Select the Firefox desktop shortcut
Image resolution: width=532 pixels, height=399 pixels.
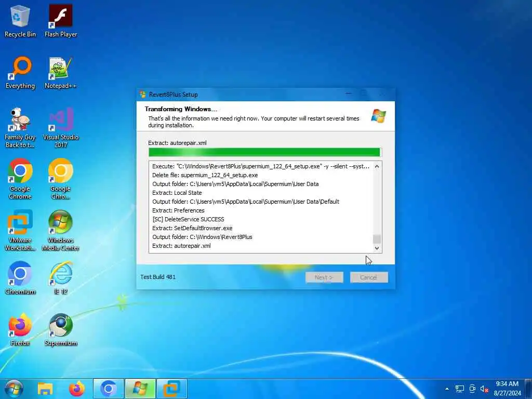pos(20,330)
